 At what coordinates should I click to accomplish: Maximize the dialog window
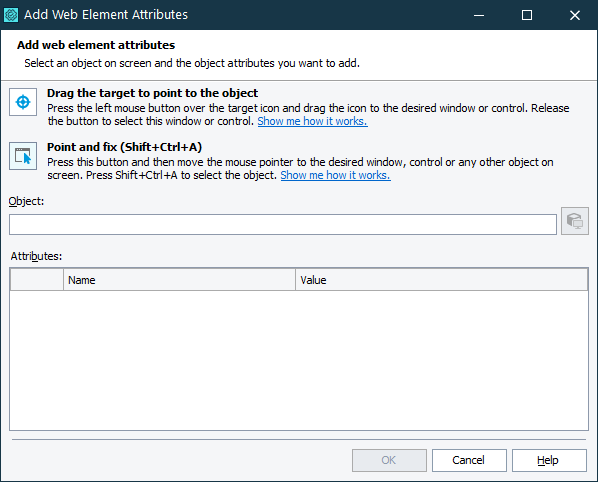pyautogui.click(x=527, y=15)
